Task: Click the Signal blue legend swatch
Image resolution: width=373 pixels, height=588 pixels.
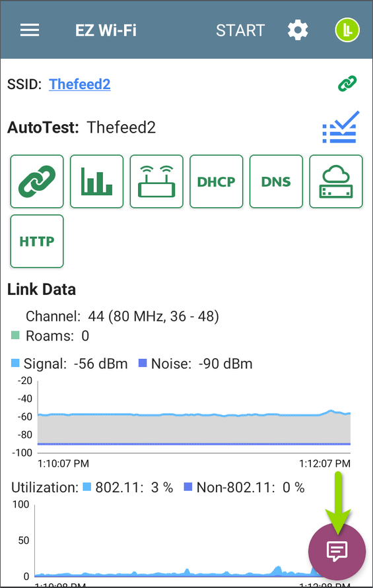Action: point(15,363)
